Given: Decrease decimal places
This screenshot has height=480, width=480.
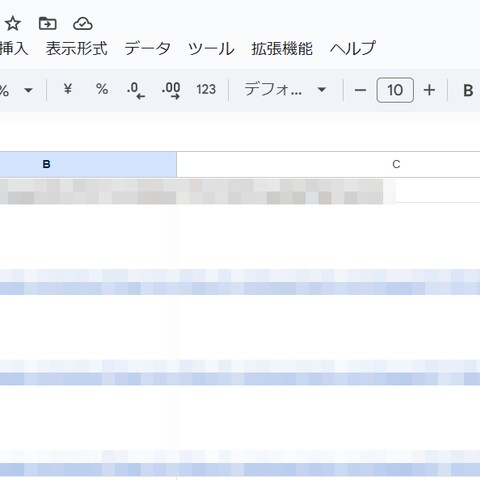Looking at the screenshot, I should [x=136, y=90].
